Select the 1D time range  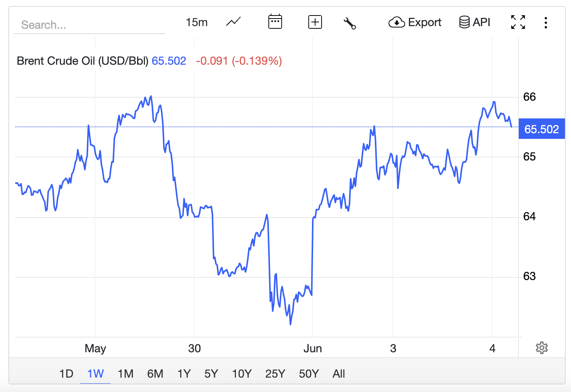coord(66,374)
